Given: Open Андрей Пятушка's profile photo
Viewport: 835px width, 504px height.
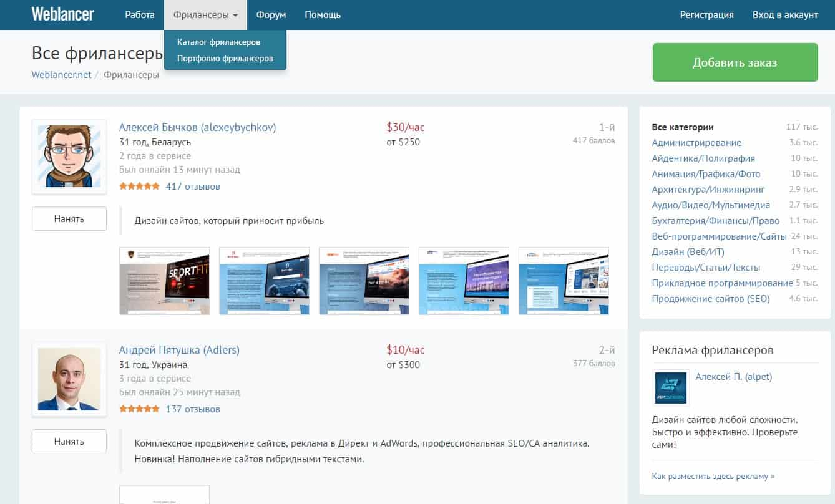Looking at the screenshot, I should pyautogui.click(x=69, y=379).
